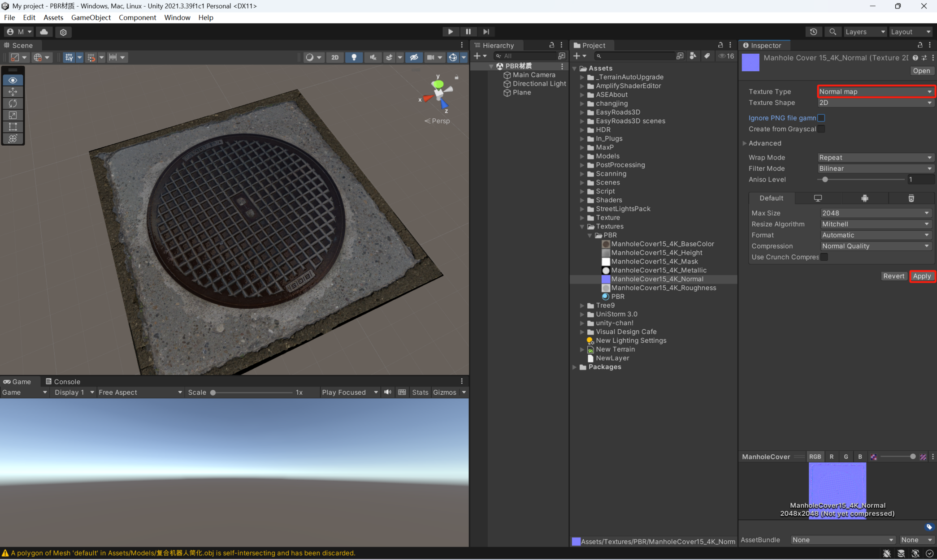Enable Use Crunch Compression checkbox

tap(824, 257)
